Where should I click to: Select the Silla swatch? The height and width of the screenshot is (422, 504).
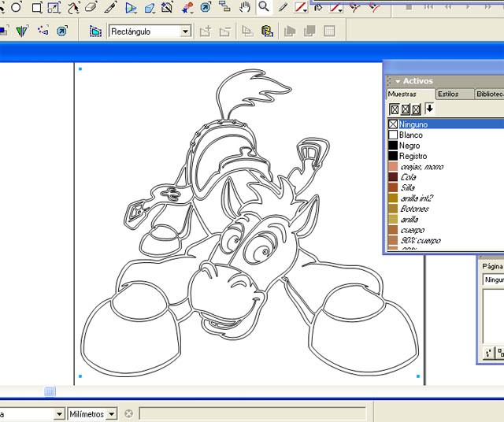[446, 187]
